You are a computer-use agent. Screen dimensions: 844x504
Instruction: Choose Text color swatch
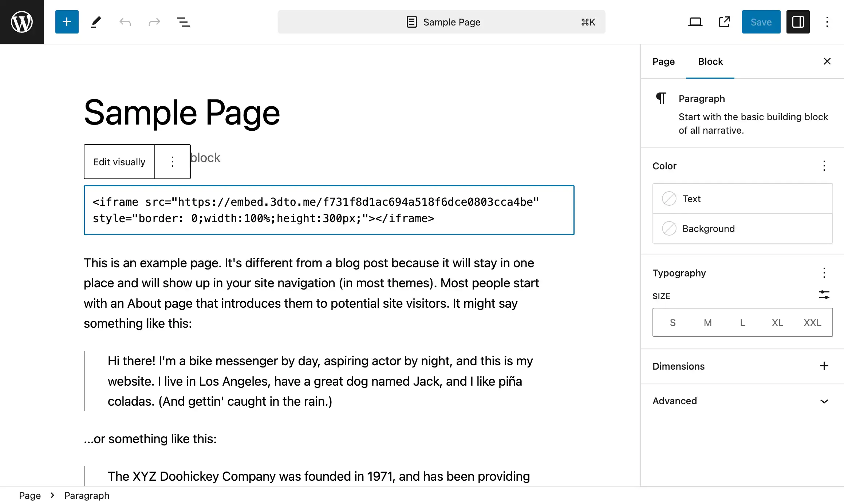742,199
